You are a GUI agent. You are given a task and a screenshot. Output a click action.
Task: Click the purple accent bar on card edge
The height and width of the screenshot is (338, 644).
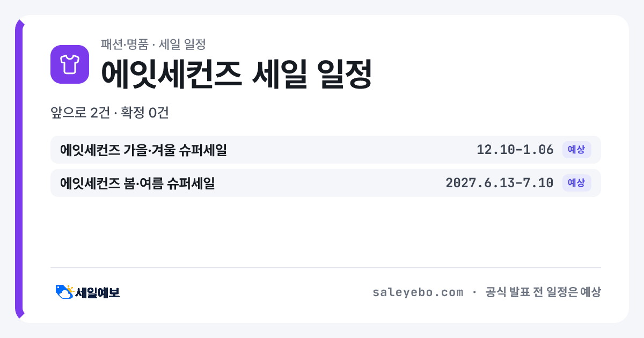pos(19,169)
